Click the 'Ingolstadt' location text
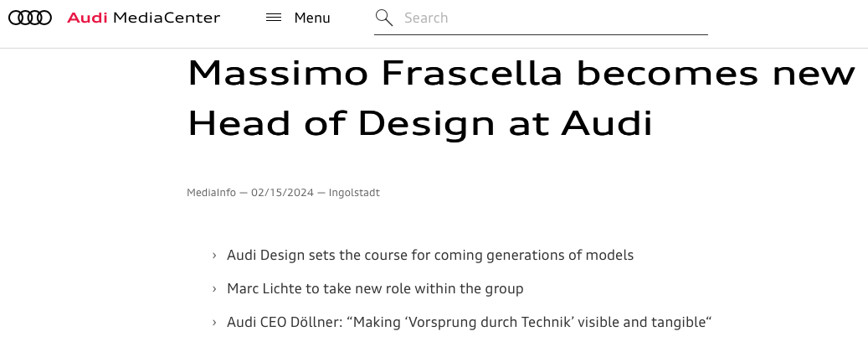The height and width of the screenshot is (352, 868). coord(354,193)
